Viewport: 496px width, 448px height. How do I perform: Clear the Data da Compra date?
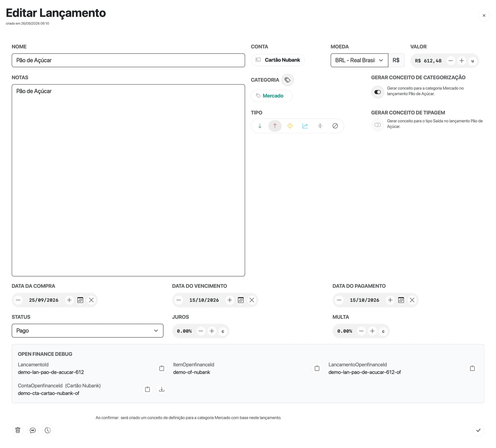click(91, 300)
